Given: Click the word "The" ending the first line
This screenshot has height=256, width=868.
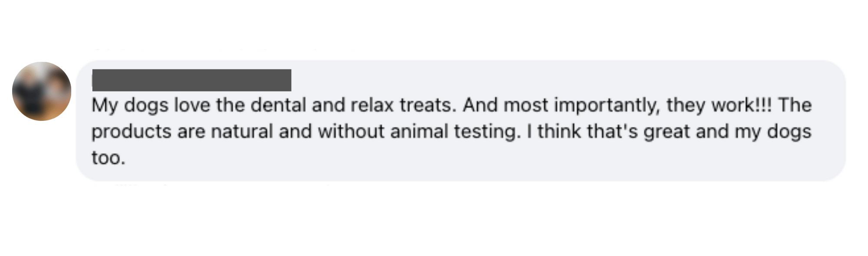Looking at the screenshot, I should (795, 105).
